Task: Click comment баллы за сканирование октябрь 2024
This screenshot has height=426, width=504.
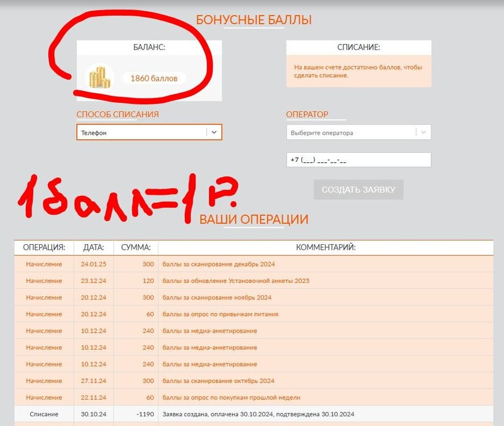Action: pos(219,381)
